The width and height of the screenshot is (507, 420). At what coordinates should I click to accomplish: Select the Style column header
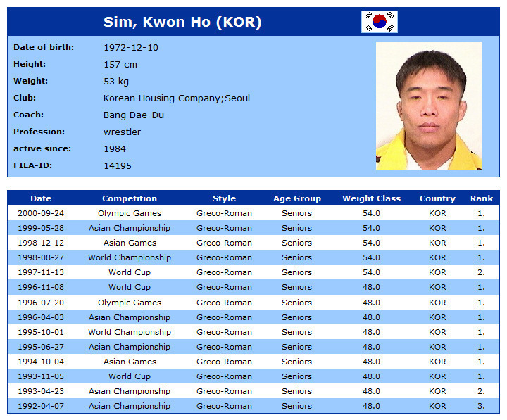click(x=224, y=198)
